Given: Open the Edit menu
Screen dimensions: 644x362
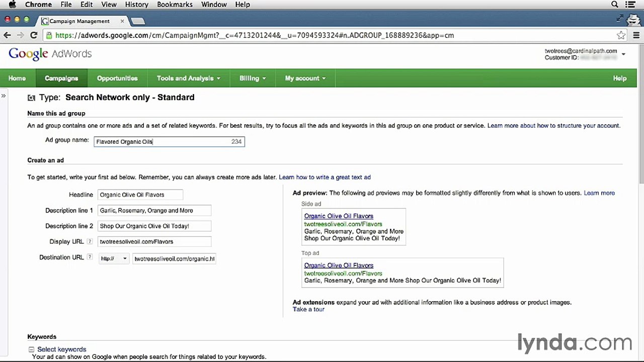Looking at the screenshot, I should point(87,5).
